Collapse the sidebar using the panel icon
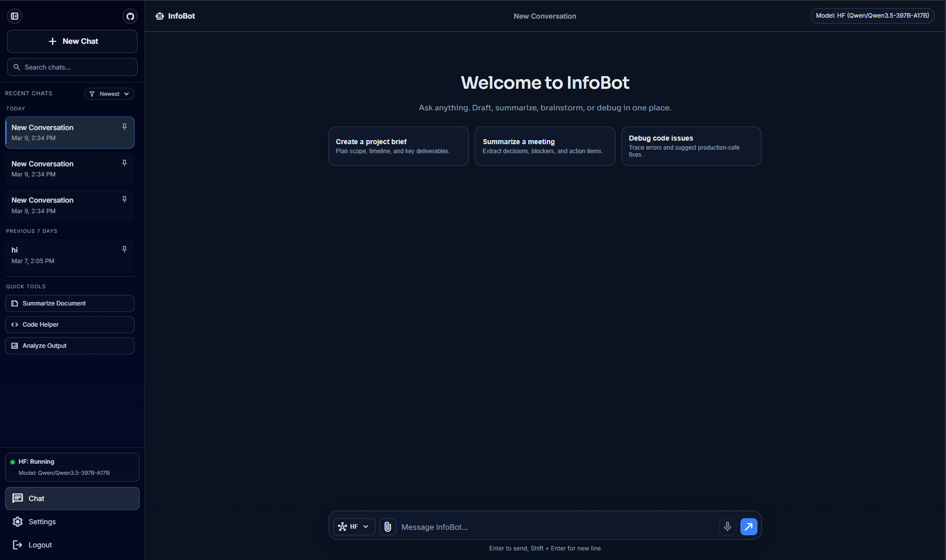946x560 pixels. click(x=14, y=16)
